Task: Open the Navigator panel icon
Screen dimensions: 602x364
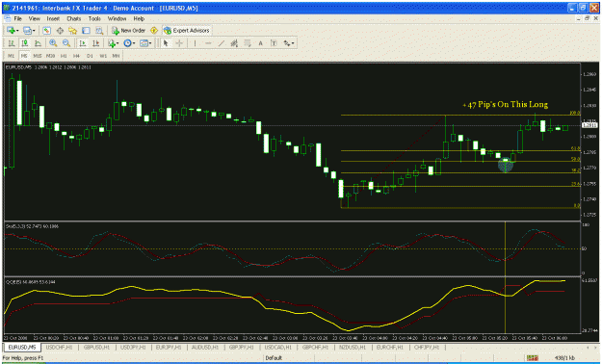Action: 73,31
